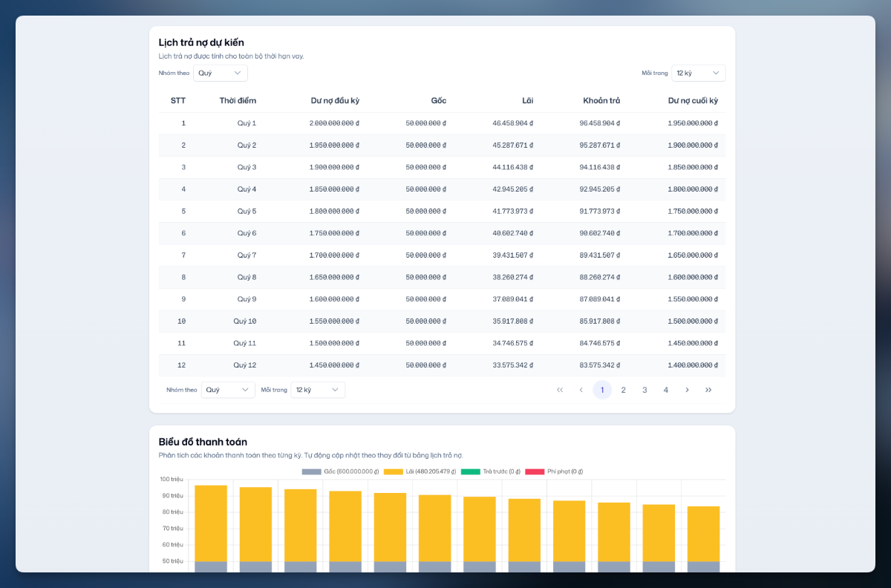Click the first bar in payment chart

click(x=211, y=529)
